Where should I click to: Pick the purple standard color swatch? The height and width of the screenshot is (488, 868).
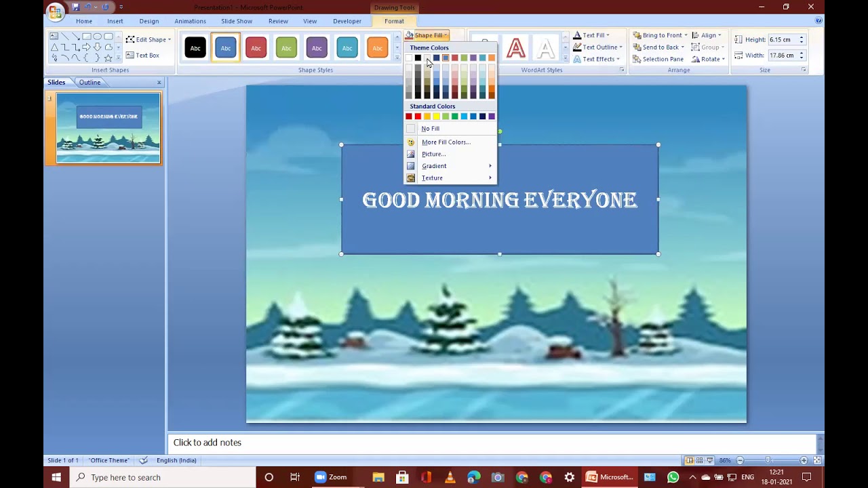point(492,117)
